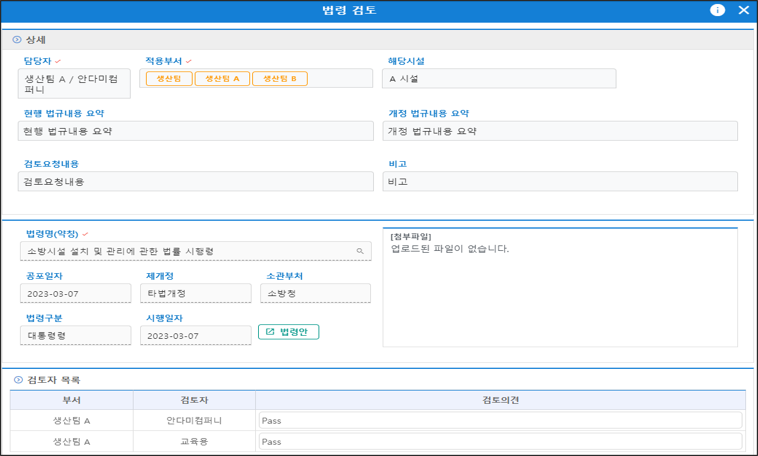Click the 공포일자 field 2023-03-07
The width and height of the screenshot is (758, 456).
pyautogui.click(x=75, y=294)
